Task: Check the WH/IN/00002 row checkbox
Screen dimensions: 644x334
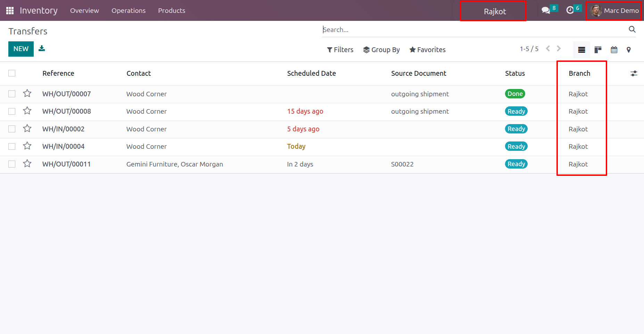Action: click(x=12, y=129)
